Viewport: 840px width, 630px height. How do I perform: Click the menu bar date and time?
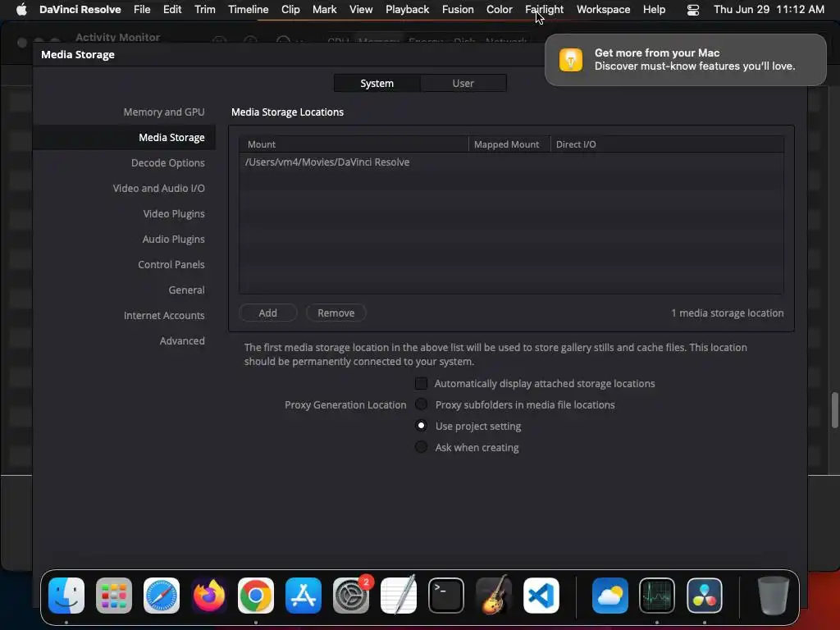point(769,9)
